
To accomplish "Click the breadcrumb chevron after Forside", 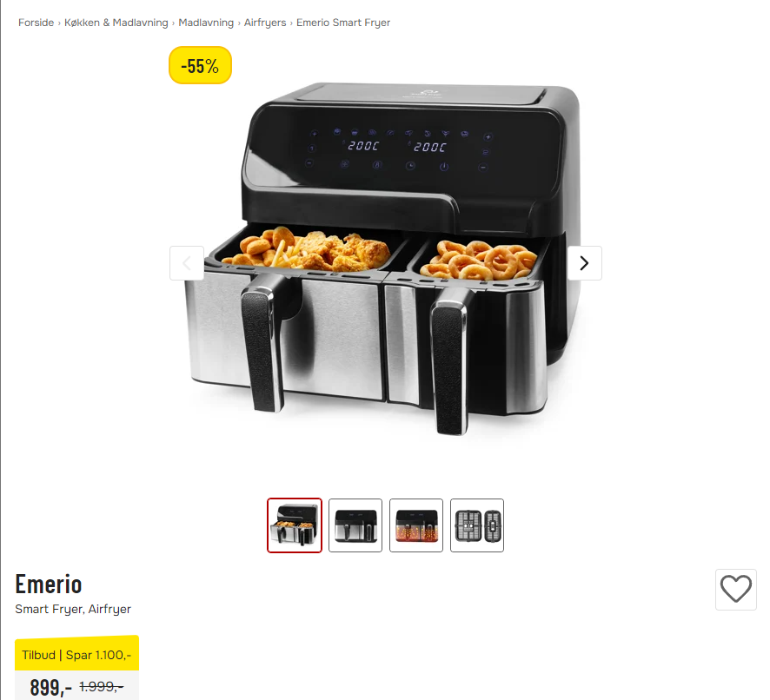I will 59,23.
